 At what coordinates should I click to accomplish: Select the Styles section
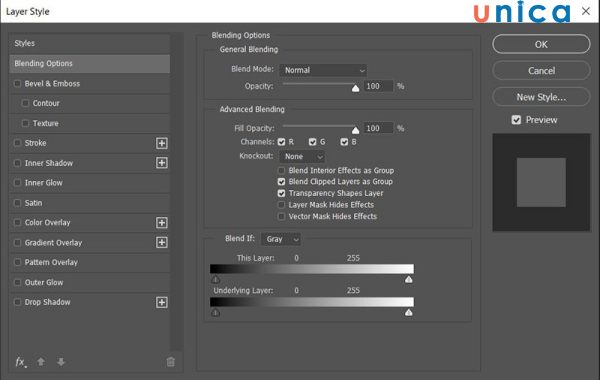click(x=90, y=43)
